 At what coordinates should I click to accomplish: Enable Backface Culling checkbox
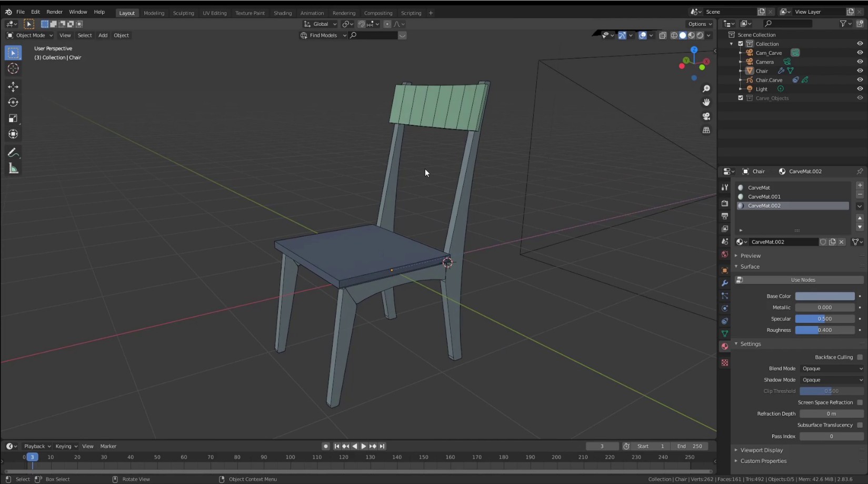point(860,357)
